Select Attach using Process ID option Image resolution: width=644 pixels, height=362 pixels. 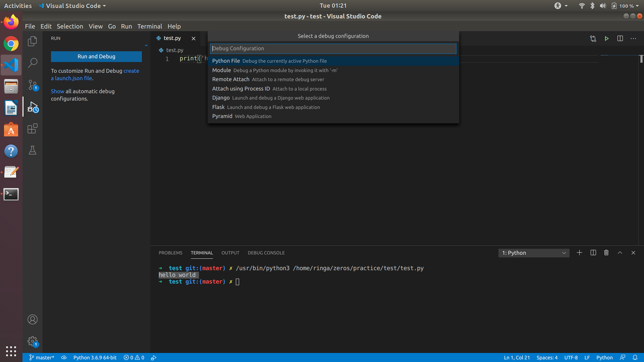tap(333, 88)
